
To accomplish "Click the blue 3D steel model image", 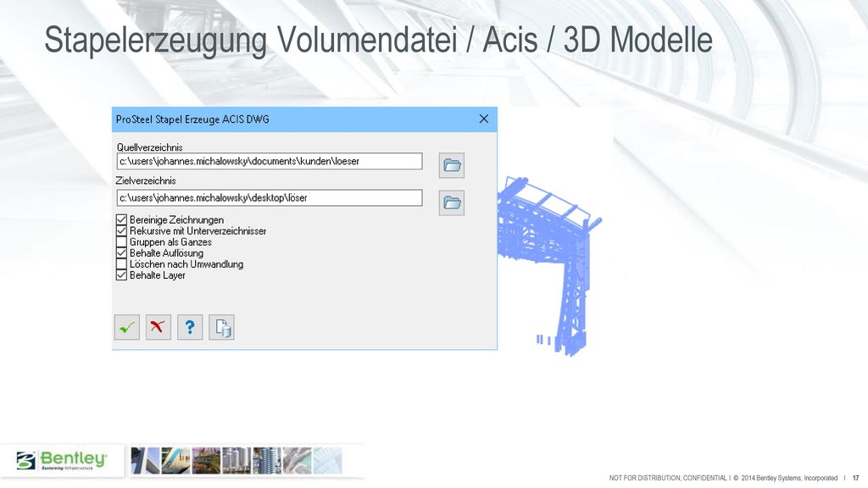I will [x=548, y=265].
